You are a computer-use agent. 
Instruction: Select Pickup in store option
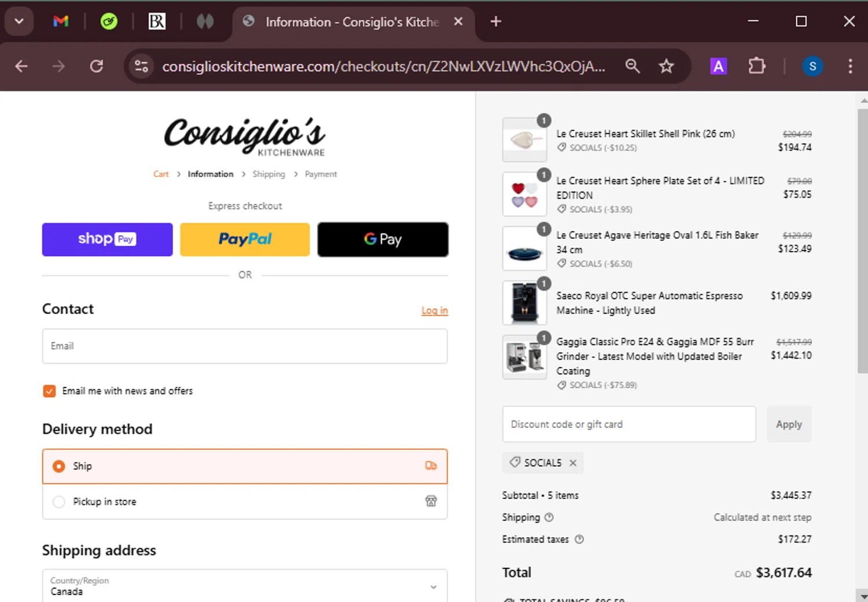coord(245,501)
